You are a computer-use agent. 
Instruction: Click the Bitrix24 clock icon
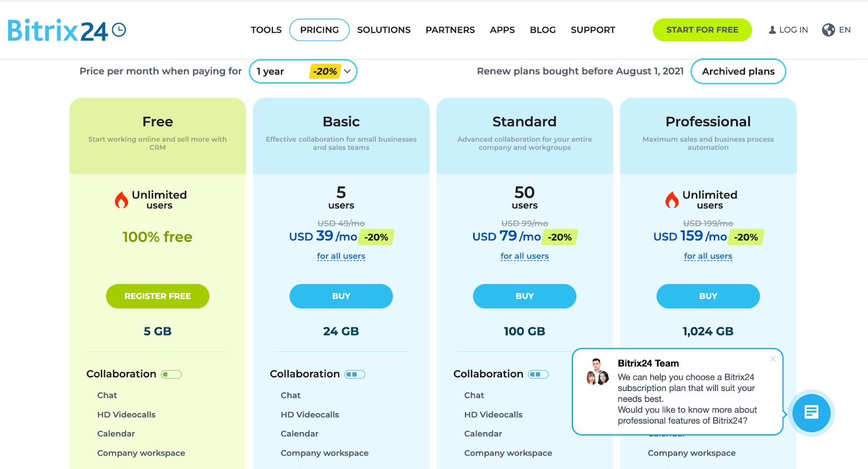tap(119, 30)
